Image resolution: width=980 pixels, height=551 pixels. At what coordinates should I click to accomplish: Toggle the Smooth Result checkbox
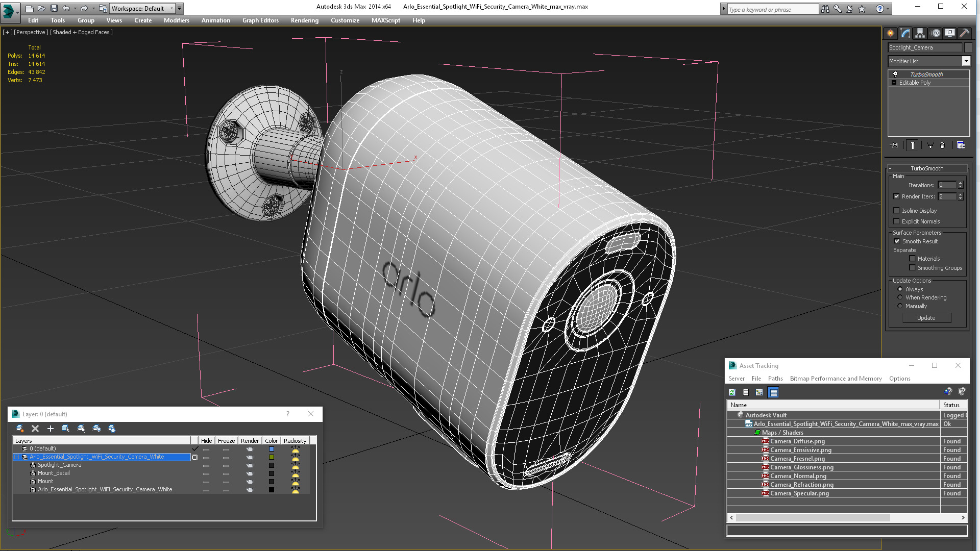[897, 241]
